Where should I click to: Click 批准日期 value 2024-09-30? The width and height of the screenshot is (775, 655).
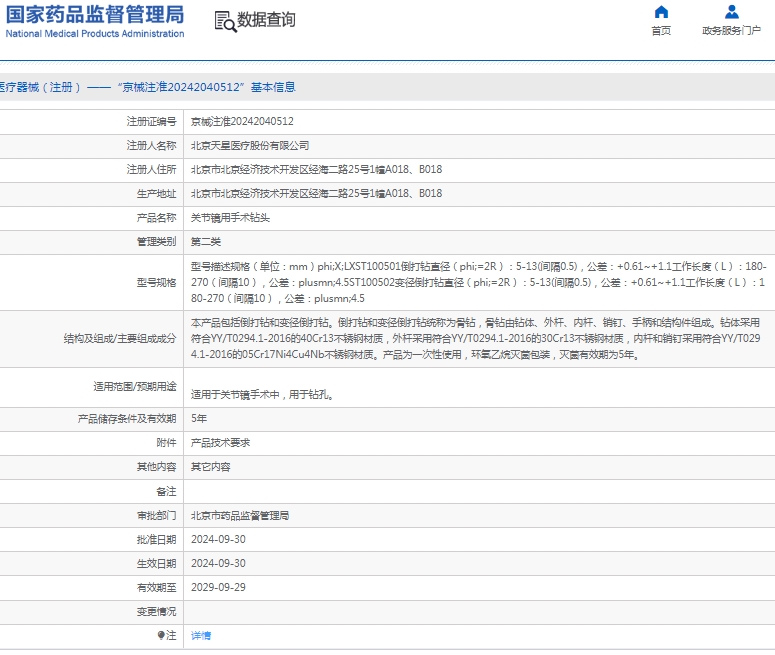pyautogui.click(x=218, y=539)
